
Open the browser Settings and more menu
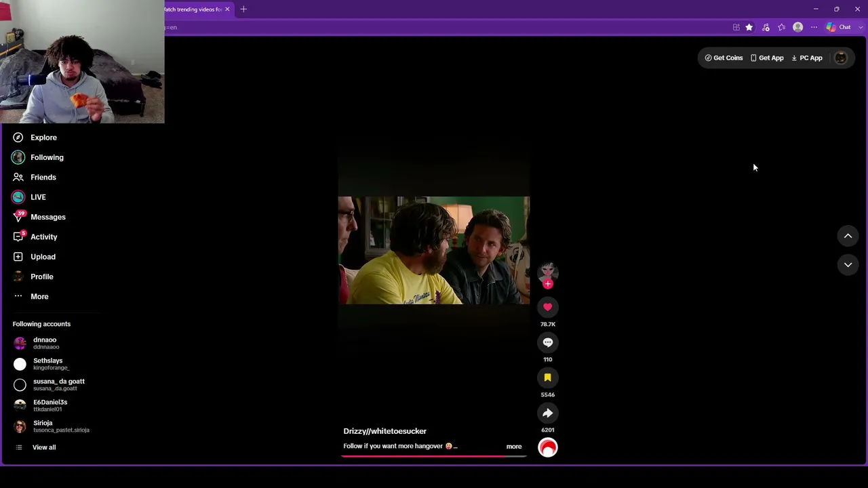814,27
